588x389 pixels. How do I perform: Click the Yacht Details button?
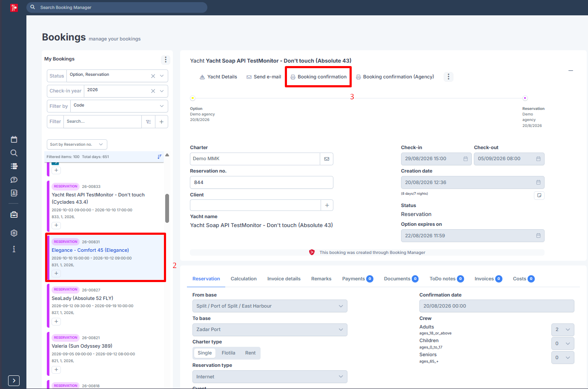[x=218, y=77]
